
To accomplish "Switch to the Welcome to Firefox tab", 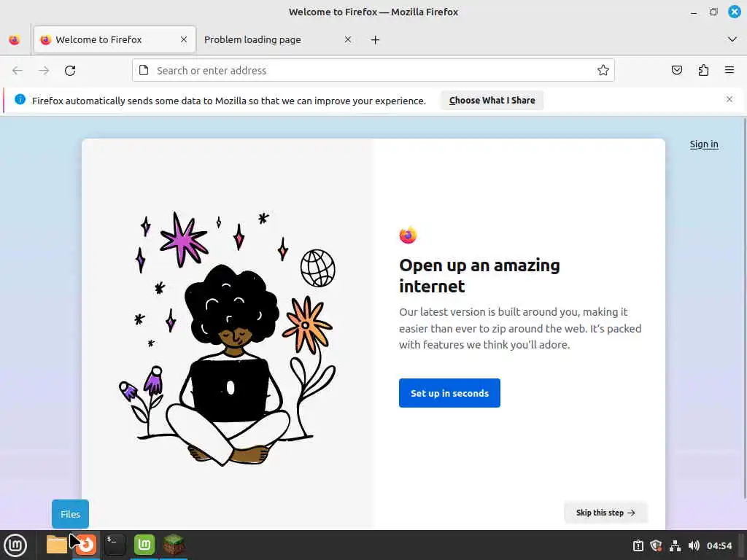I will tap(115, 39).
